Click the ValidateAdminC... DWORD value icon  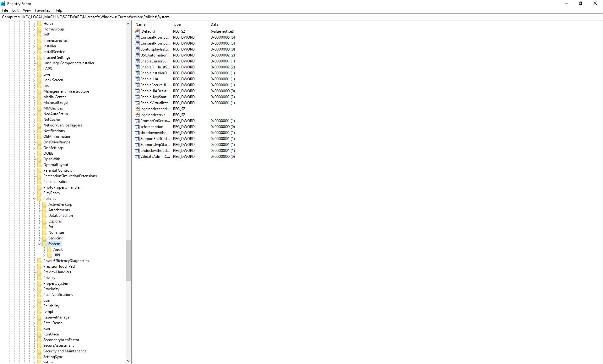[x=137, y=157]
